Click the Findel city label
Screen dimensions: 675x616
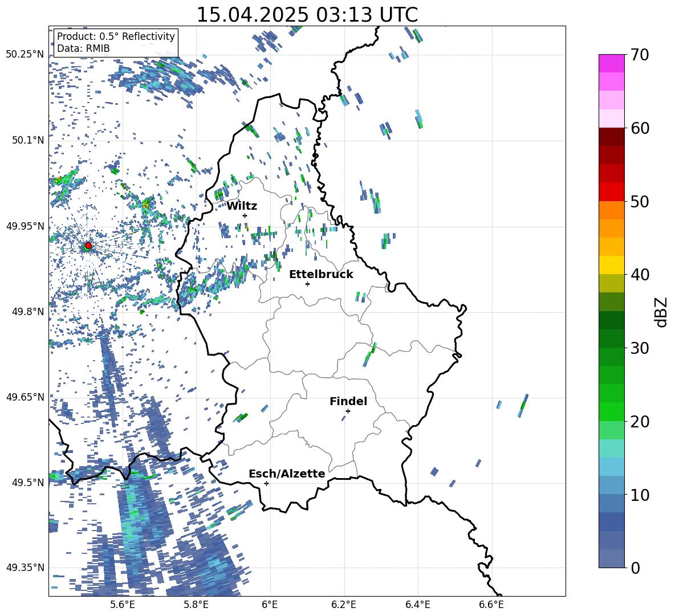tap(348, 401)
